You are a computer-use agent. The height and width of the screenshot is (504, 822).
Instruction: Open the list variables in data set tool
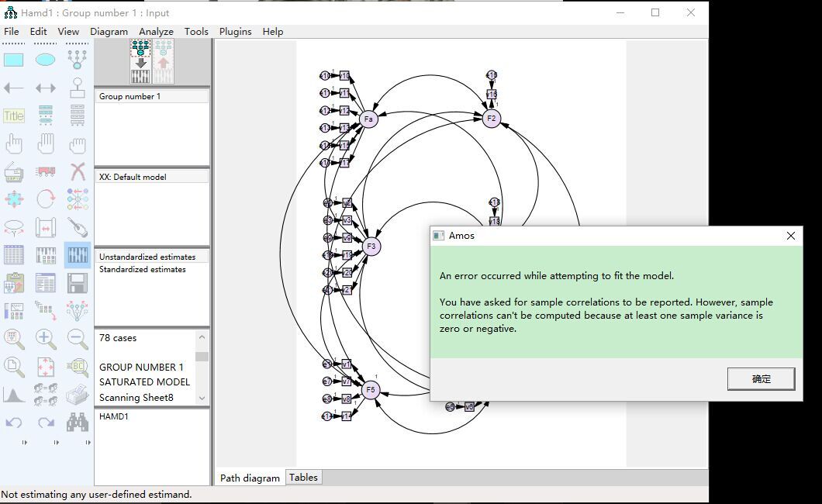(x=78, y=116)
